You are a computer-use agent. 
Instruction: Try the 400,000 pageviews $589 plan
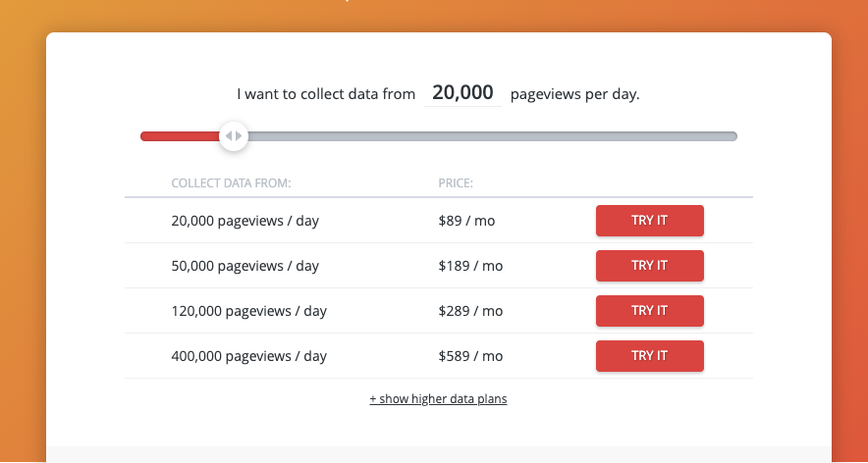click(650, 356)
